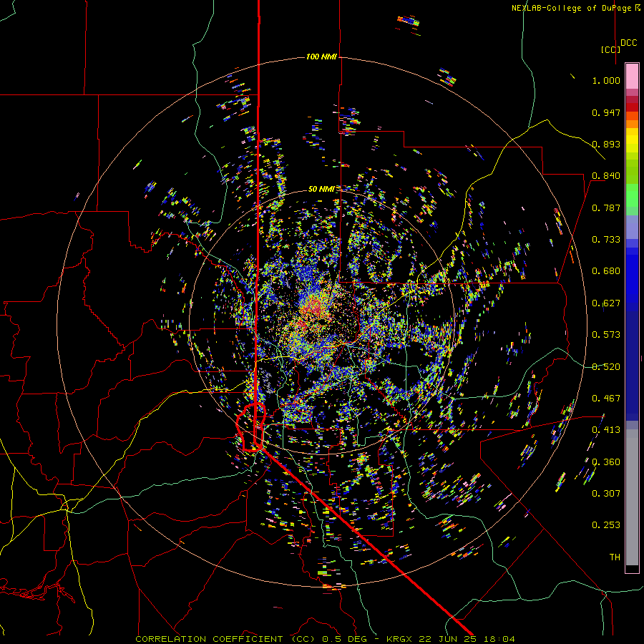Click the 0.253 legend value
644x644 pixels.
606,525
